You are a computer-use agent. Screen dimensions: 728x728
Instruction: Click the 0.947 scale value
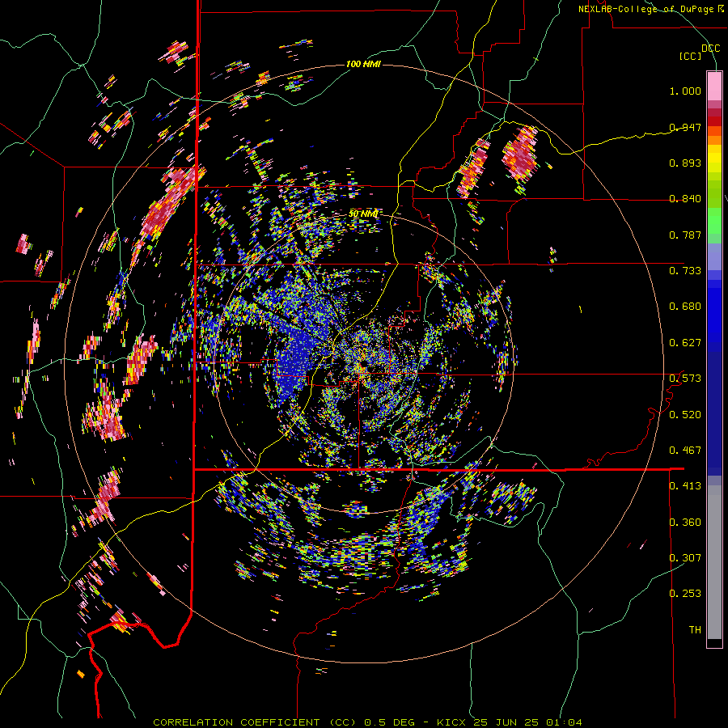coord(685,127)
